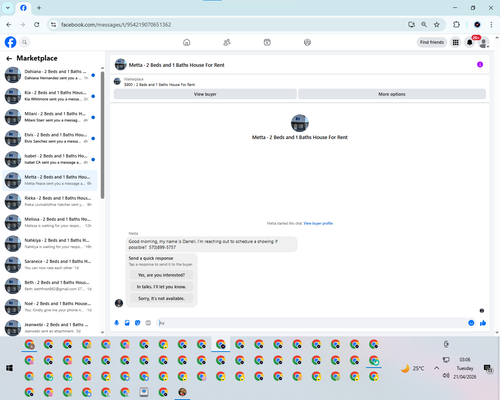
Task: Open the Dahiana conversation
Action: (50, 75)
